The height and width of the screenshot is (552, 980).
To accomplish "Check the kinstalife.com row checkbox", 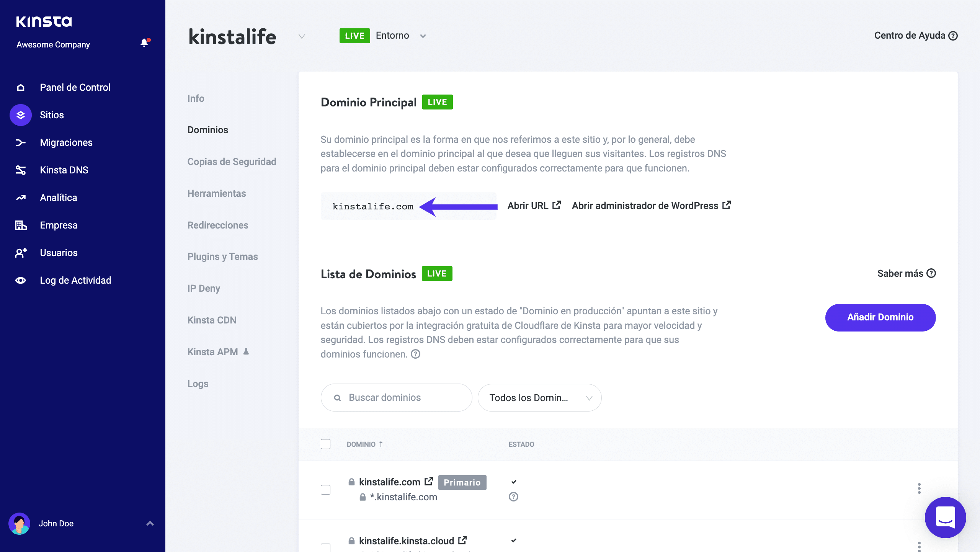I will (325, 490).
